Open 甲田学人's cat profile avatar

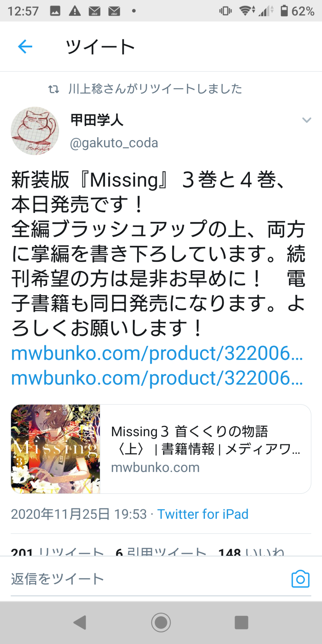pos(35,131)
